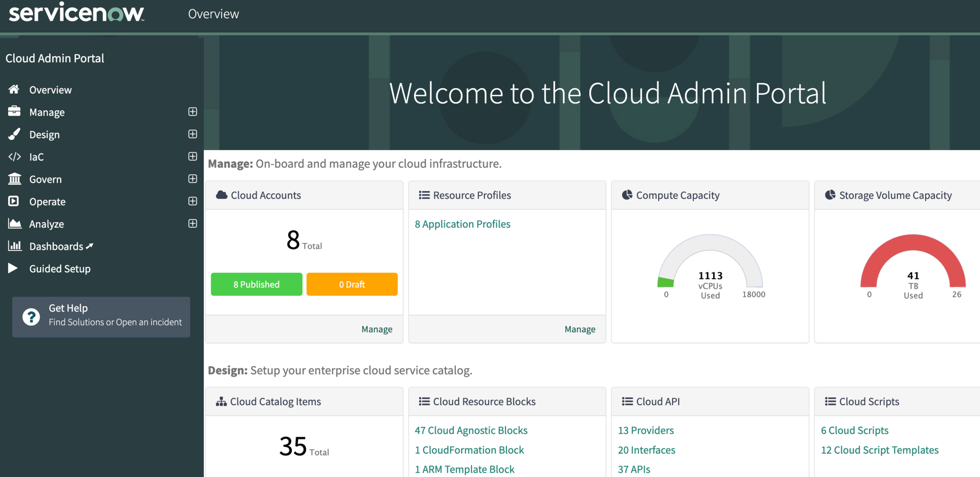This screenshot has height=477, width=980.
Task: Click the Cloud Admin Portal sidebar heading
Action: (x=55, y=58)
